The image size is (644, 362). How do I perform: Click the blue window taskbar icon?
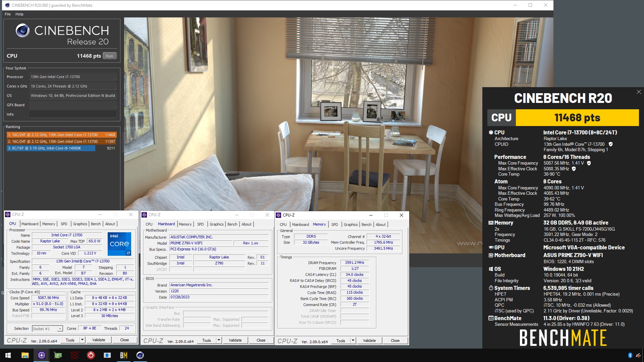(107, 355)
